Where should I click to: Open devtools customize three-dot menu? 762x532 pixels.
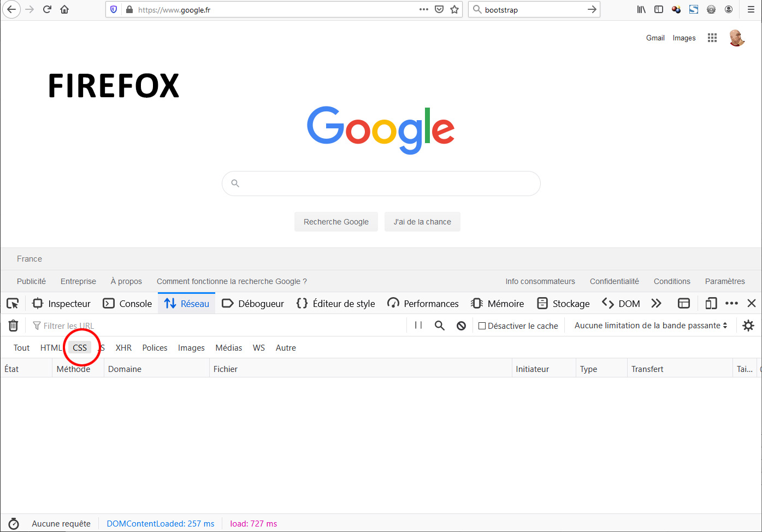coord(731,303)
